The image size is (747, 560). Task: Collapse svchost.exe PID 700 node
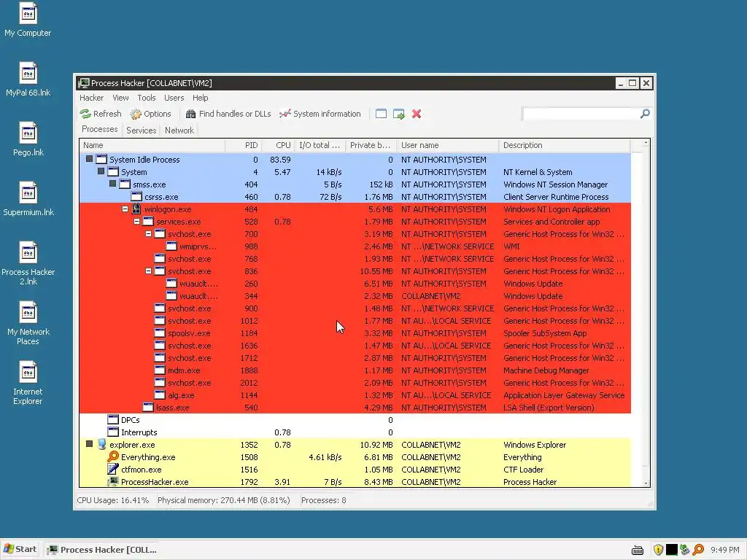pos(148,234)
